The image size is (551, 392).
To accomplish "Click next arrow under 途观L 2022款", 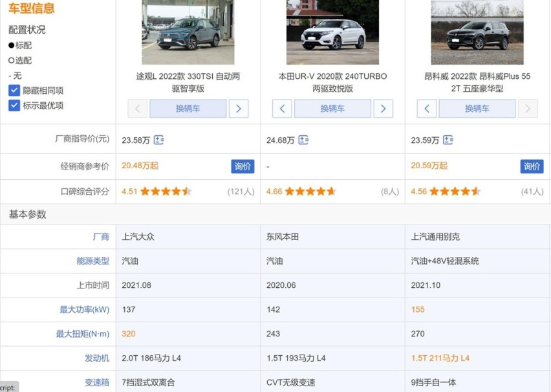I will pyautogui.click(x=239, y=109).
